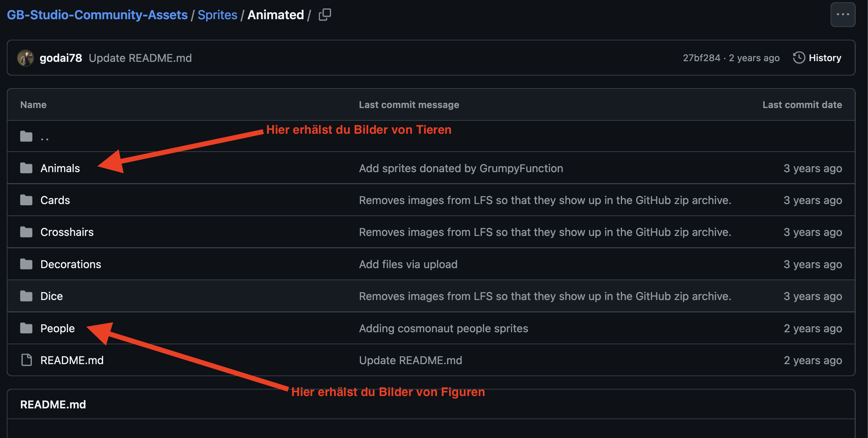Open the Decorations folder
The height and width of the screenshot is (438, 868).
click(x=71, y=264)
